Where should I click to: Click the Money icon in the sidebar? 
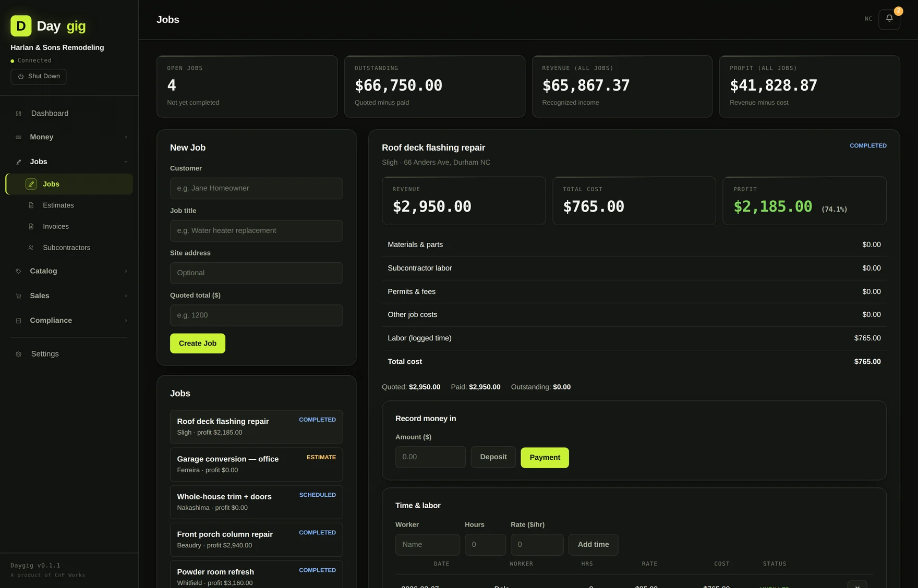click(19, 137)
